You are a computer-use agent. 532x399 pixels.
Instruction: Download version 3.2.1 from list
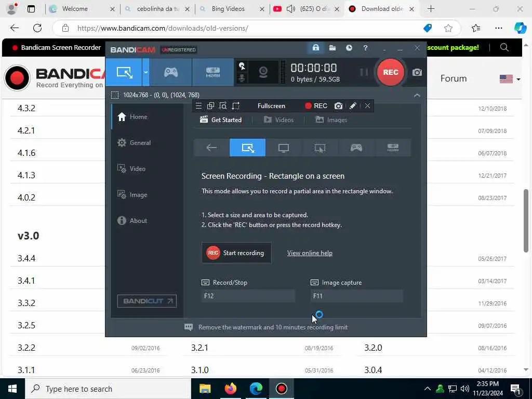click(x=199, y=348)
